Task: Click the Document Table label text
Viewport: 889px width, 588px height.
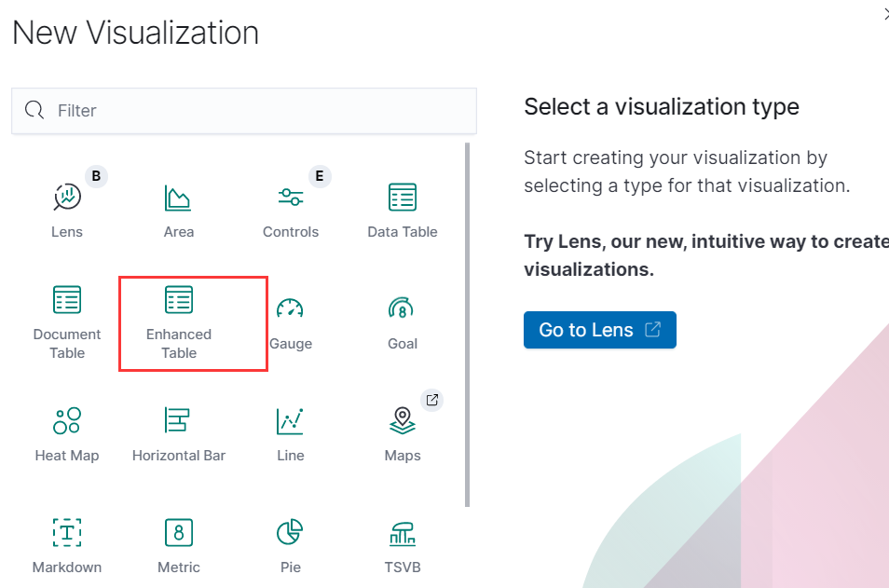Action: coord(67,344)
